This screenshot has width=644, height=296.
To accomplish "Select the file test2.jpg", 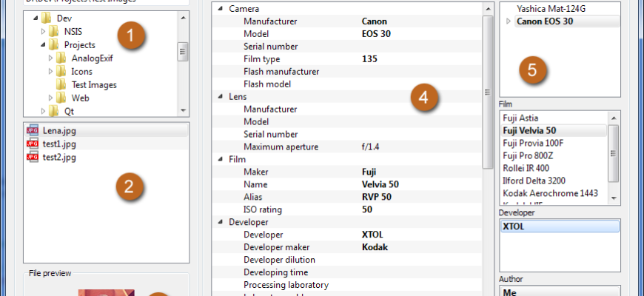I will [59, 157].
